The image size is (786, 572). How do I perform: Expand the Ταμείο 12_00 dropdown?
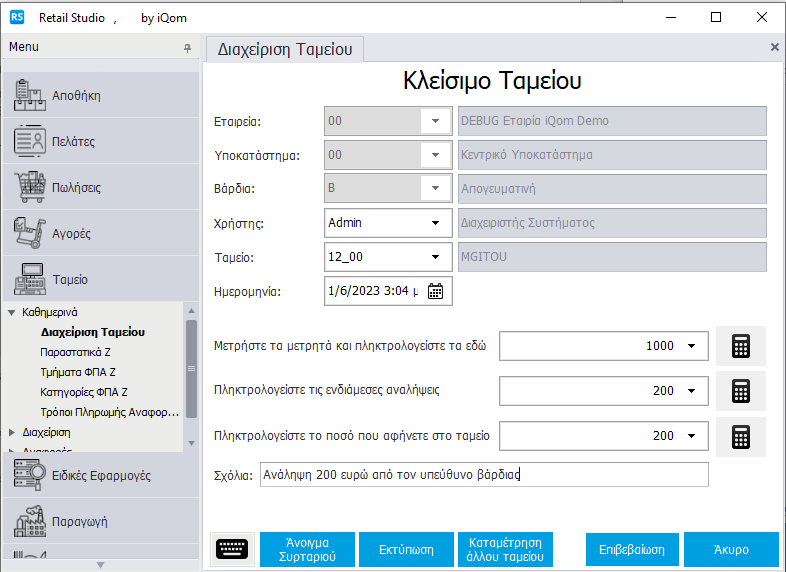[435, 257]
